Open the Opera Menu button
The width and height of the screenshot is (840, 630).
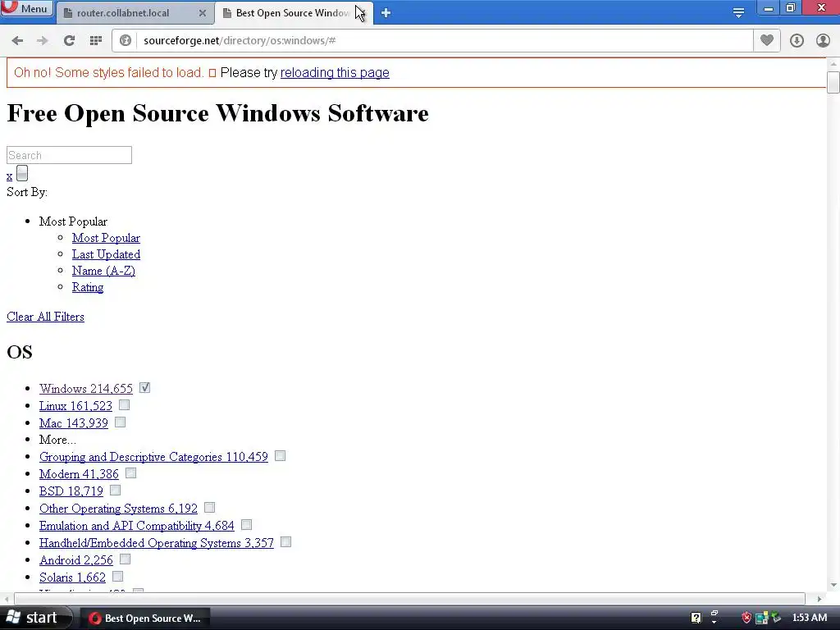[x=27, y=8]
